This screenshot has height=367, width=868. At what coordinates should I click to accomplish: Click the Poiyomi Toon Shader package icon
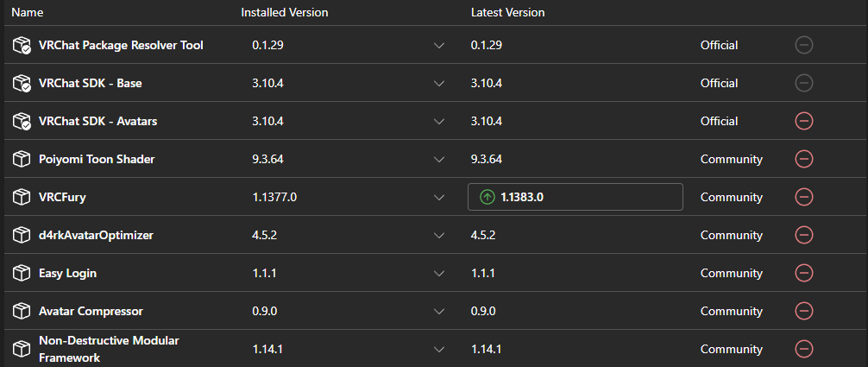coord(21,159)
